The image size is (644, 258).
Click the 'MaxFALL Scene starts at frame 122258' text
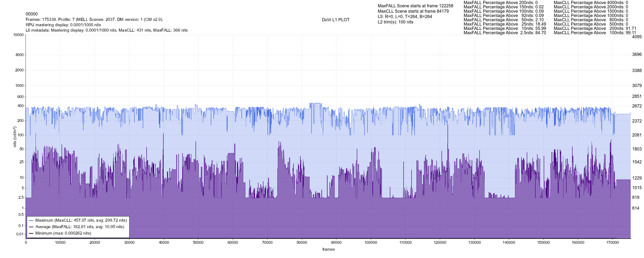click(415, 6)
